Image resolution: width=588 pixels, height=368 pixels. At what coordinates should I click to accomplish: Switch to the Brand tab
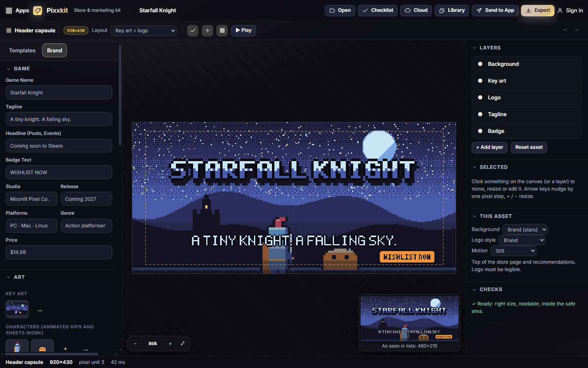click(x=54, y=50)
